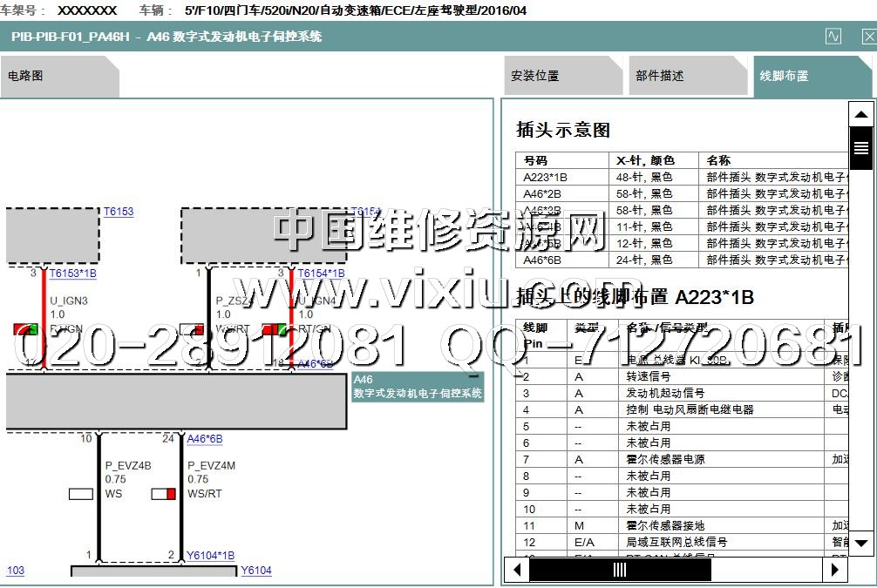Image resolution: width=877 pixels, height=588 pixels.
Task: Open the T6154*1B connector link
Action: click(x=321, y=274)
